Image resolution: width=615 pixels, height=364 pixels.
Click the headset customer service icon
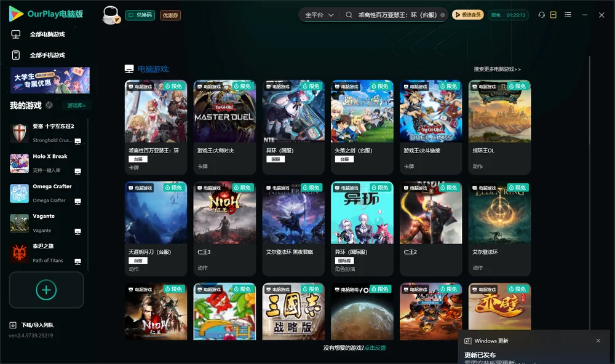click(542, 15)
